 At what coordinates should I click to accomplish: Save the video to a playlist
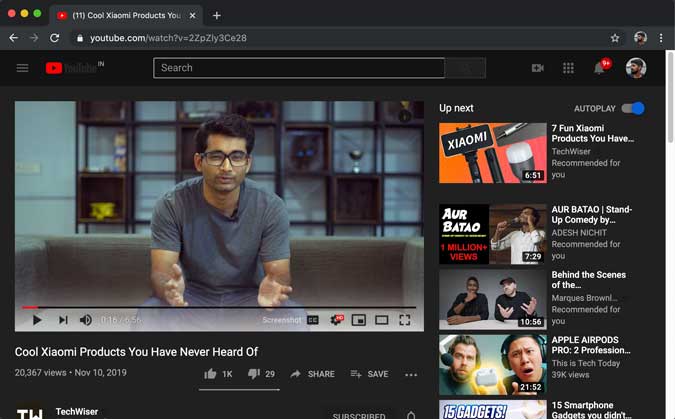pyautogui.click(x=369, y=374)
